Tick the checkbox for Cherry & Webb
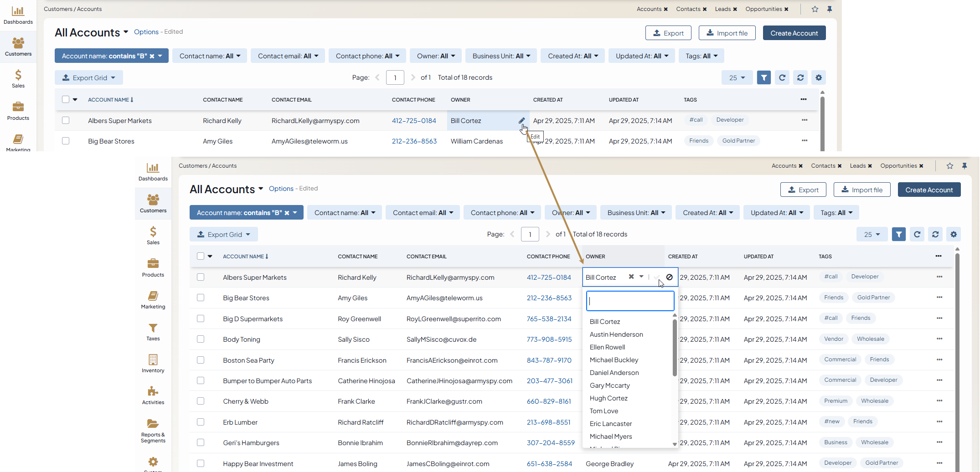The width and height of the screenshot is (980, 472). [x=201, y=401]
